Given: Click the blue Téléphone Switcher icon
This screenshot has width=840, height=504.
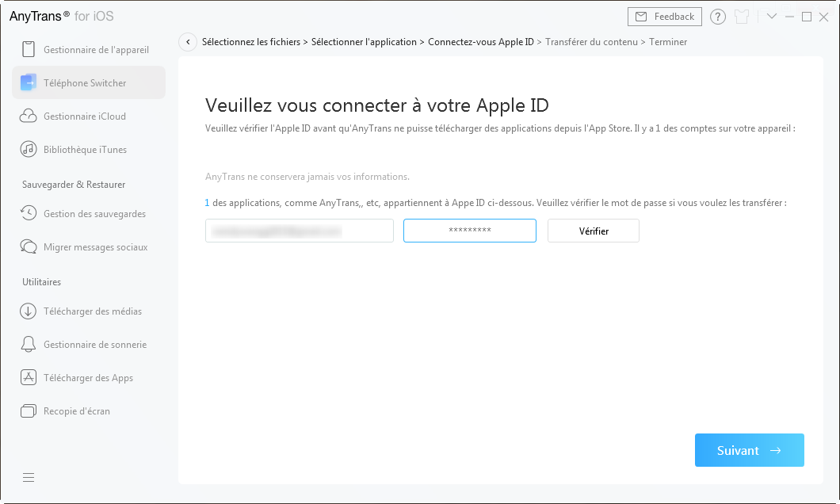Looking at the screenshot, I should pyautogui.click(x=29, y=82).
